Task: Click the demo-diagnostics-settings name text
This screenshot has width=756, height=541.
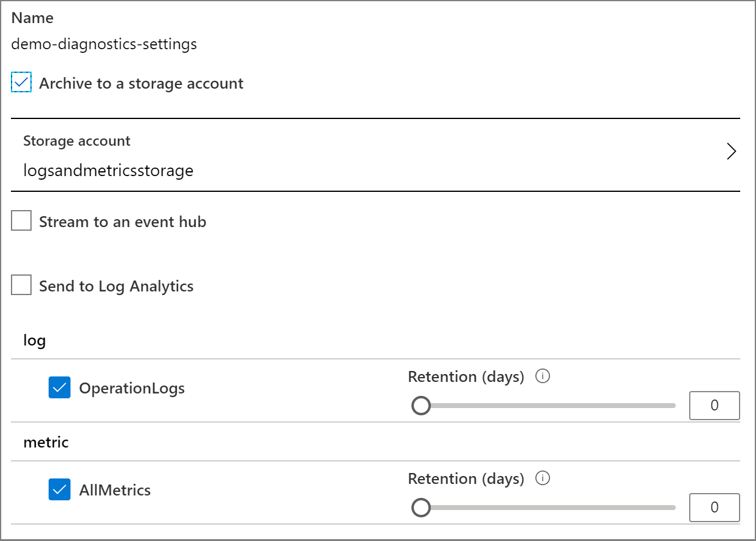Action: [104, 44]
